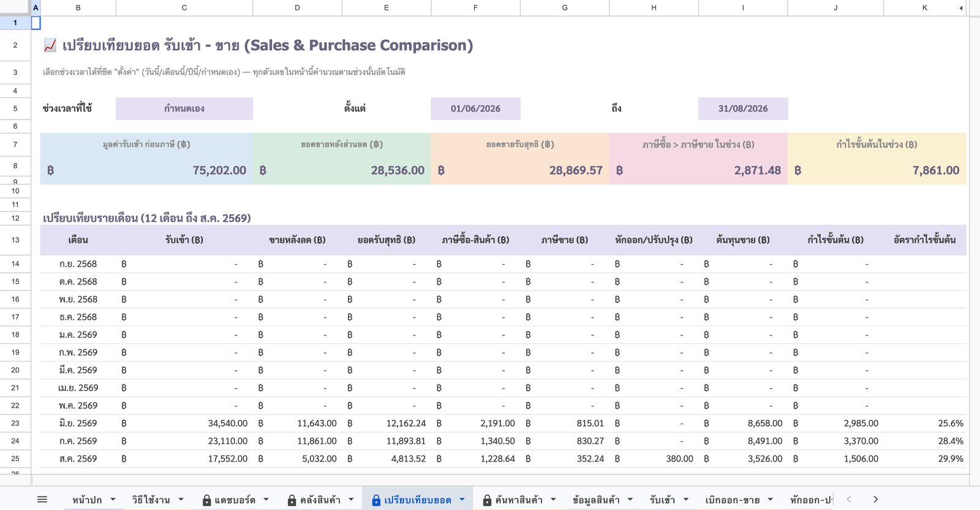Click the มิ.ย. 2569 month cell
This screenshot has height=510, width=980.
click(78, 423)
